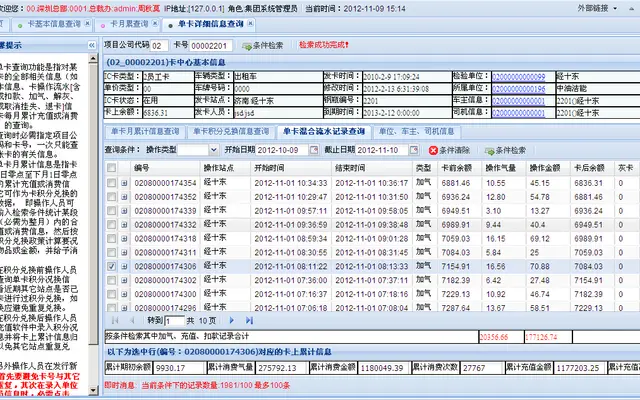640x400 pixels.
Task: Uncheck row 0208000174306 checkbox
Action: tap(111, 266)
